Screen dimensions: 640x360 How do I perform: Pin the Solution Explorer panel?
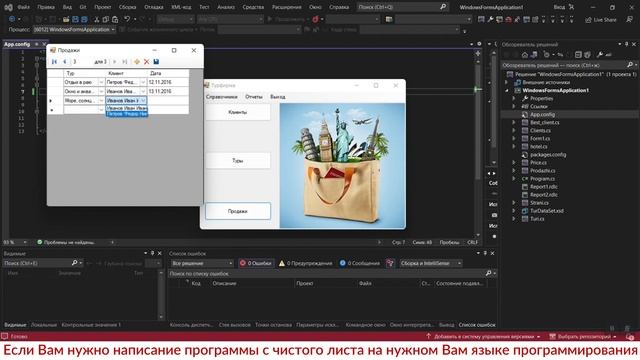[627, 44]
